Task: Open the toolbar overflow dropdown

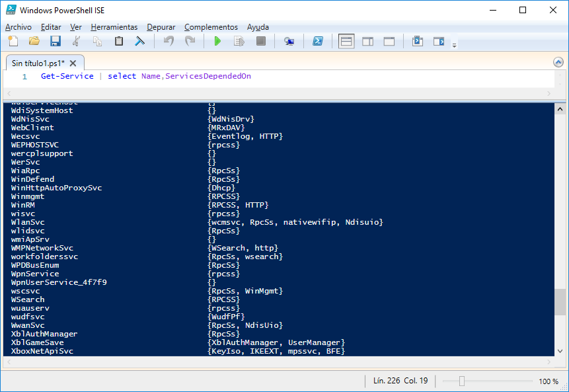Action: tap(454, 44)
